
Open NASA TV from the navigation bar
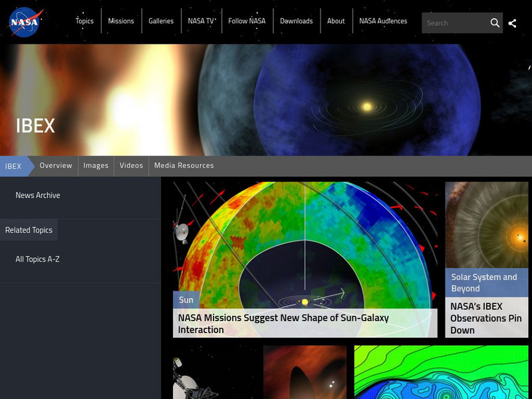(199, 21)
